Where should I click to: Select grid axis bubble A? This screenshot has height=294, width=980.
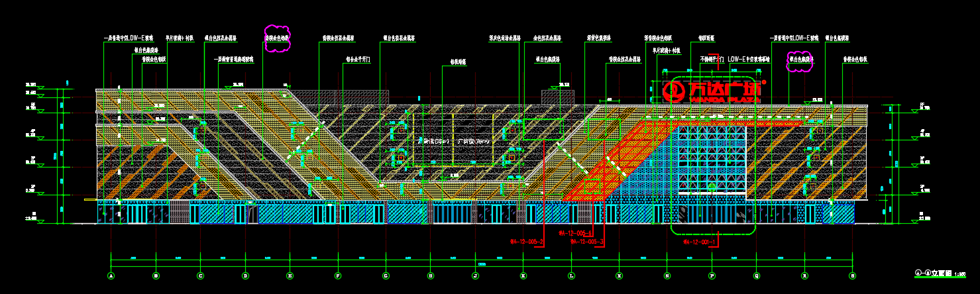(111, 275)
